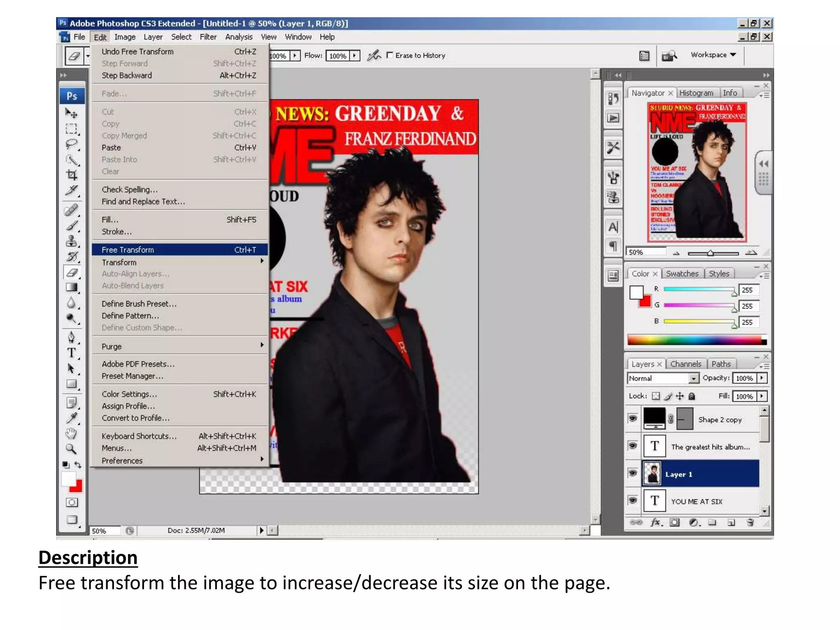Choose Undo Free Transform
Image resolution: width=840 pixels, height=630 pixels.
point(180,51)
